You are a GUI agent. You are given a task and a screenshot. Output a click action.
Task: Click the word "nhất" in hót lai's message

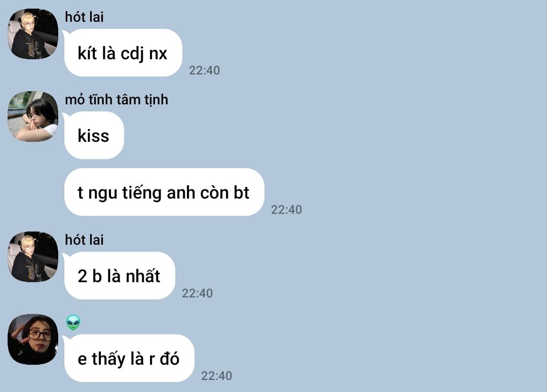tap(143, 276)
